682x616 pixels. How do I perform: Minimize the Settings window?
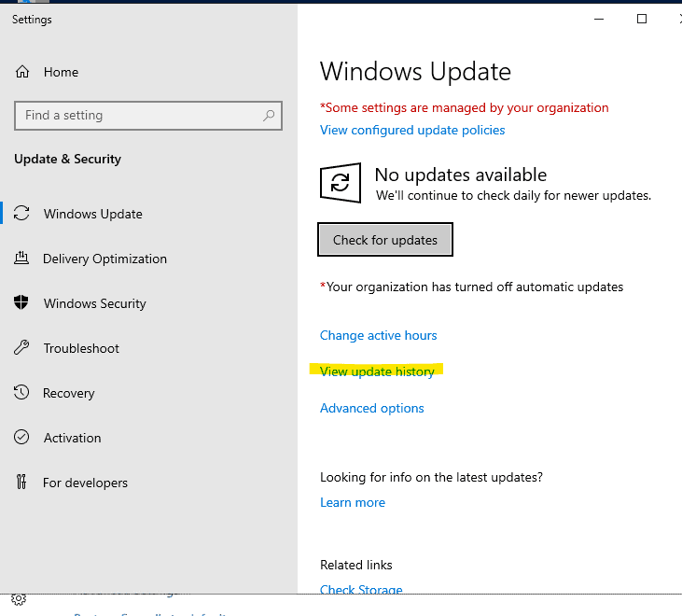tap(599, 20)
